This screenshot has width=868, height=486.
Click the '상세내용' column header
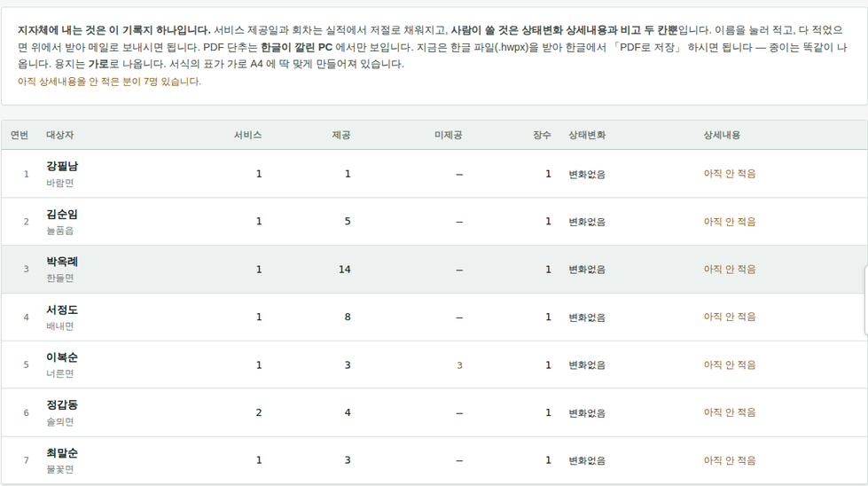point(722,135)
